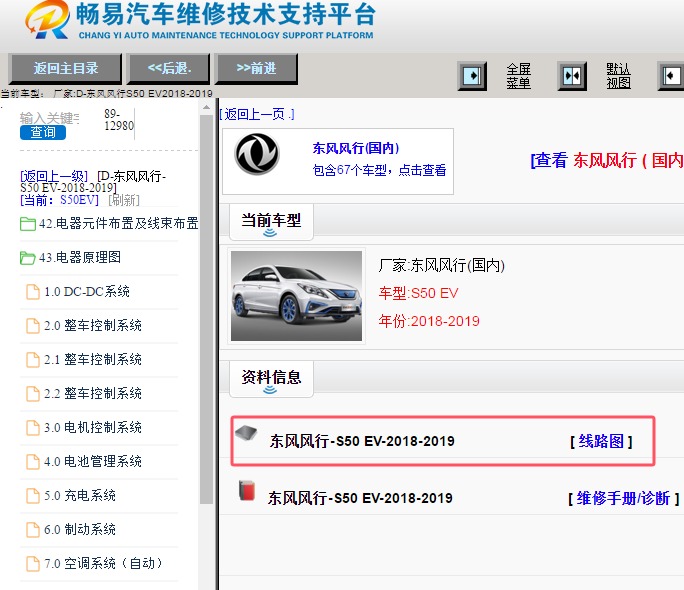Open document 7.0 空调系统（自动）
The height and width of the screenshot is (590, 684).
(103, 563)
